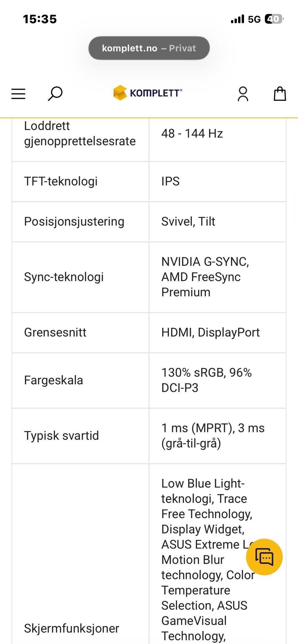Screen dimensions: 298x644
Task: Select the Skjermfunksjoner row label
Action: 71,628
